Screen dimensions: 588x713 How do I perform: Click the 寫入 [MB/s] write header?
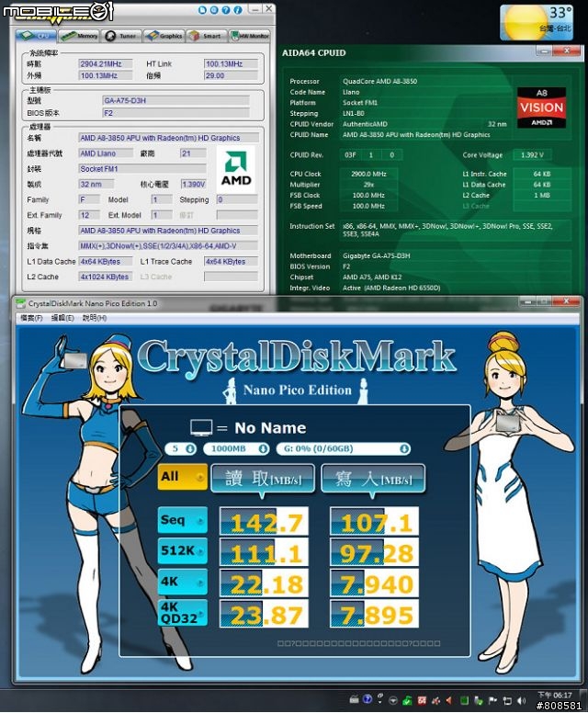coord(373,479)
